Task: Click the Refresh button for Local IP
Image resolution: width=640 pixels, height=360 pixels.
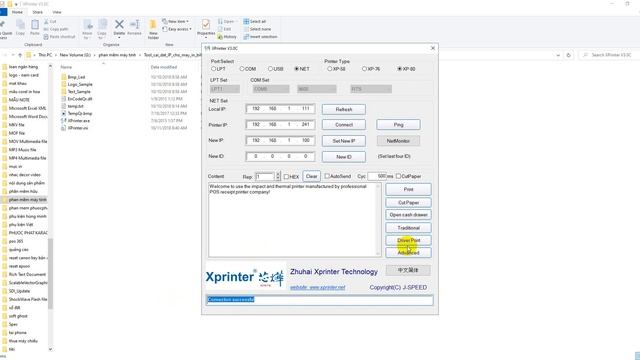Action: coord(344,109)
